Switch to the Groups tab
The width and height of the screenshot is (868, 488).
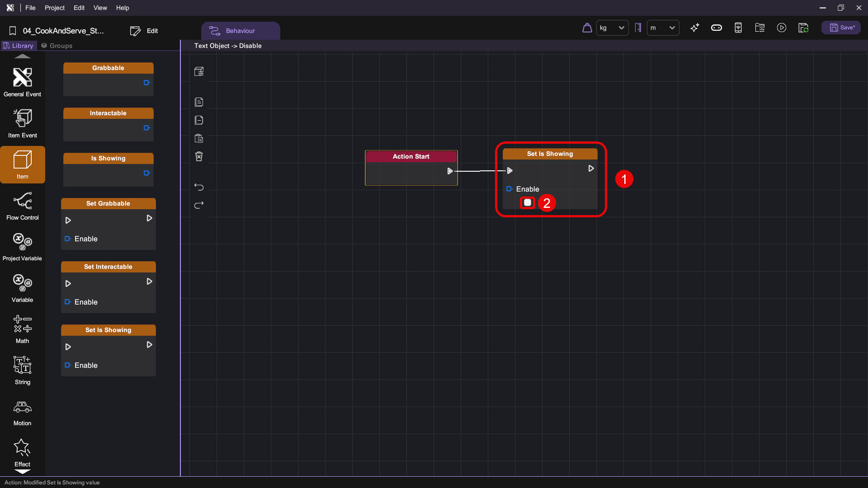coord(57,46)
